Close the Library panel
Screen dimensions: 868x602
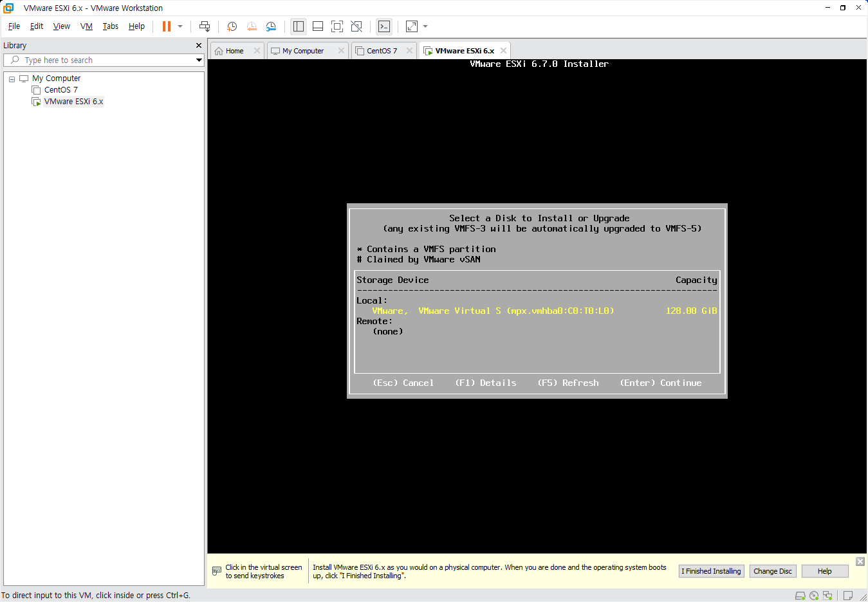(x=199, y=46)
